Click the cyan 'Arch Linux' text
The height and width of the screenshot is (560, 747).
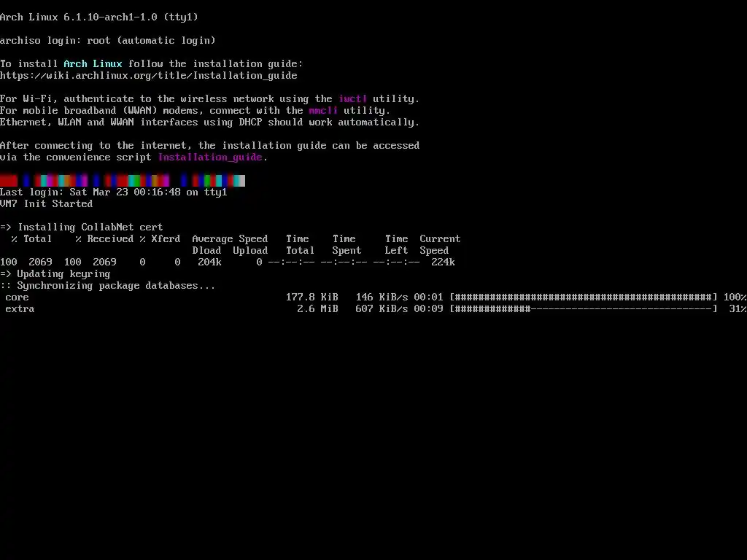[93, 64]
